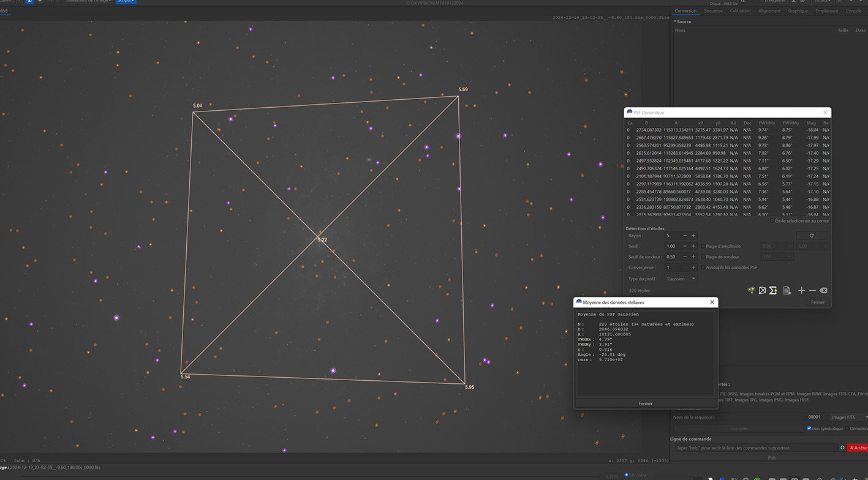Click the command line input field

pyautogui.click(x=755, y=448)
